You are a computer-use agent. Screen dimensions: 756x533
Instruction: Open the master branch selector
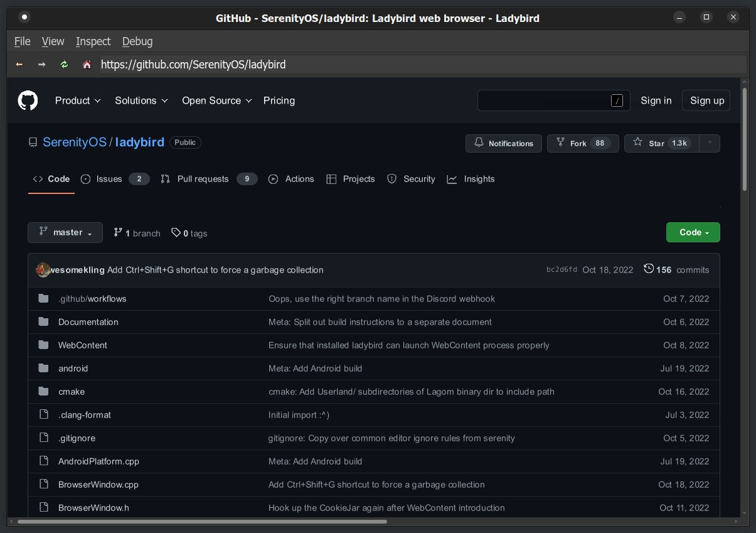click(65, 232)
